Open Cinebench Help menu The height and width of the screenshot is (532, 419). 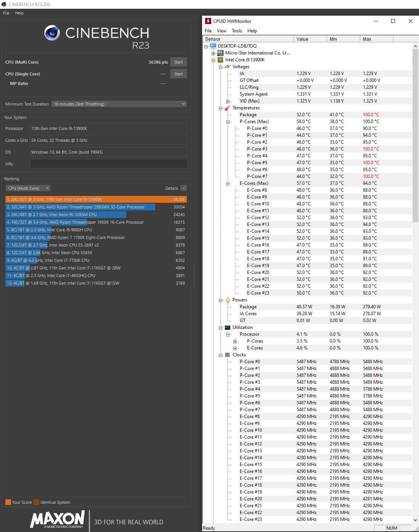click(19, 13)
